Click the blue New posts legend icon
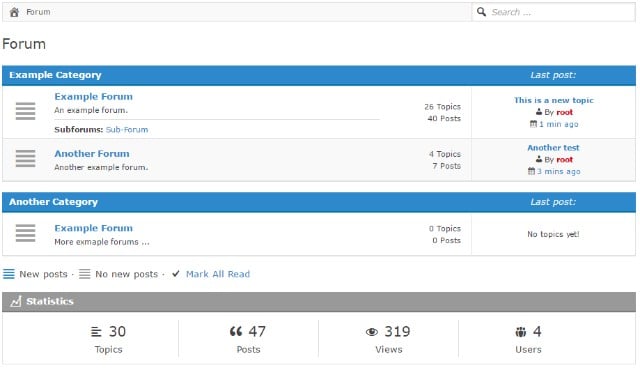This screenshot has height=370, width=640. pos(9,274)
